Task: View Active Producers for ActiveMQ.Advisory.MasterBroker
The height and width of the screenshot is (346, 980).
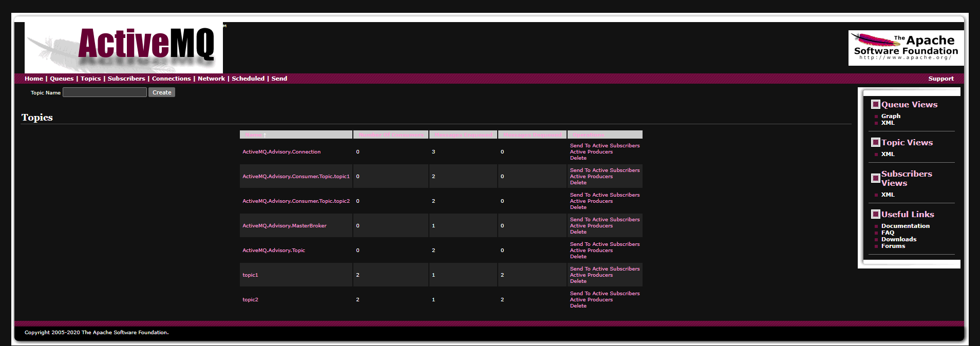Action: 591,226
